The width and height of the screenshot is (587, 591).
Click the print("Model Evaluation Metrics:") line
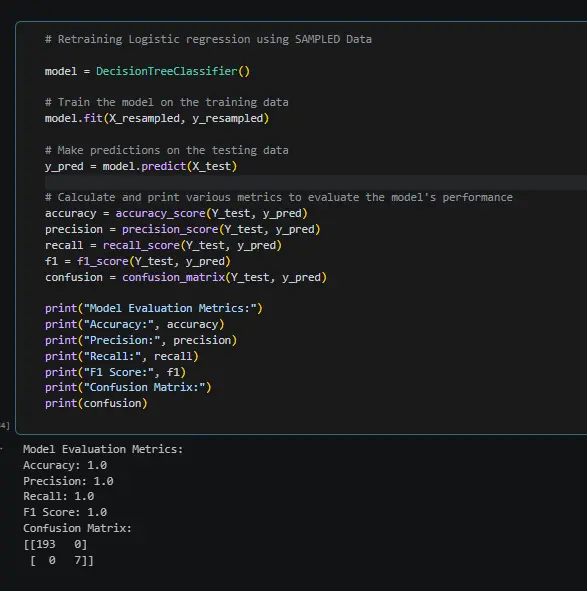[153, 308]
